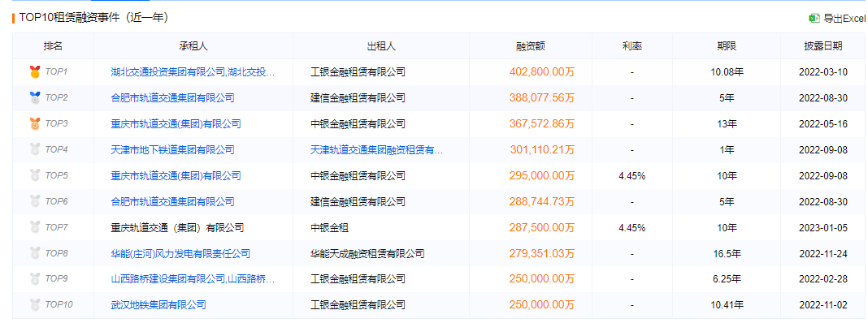Open lessee 湖北交通投资集团有限公司 link

click(192, 72)
